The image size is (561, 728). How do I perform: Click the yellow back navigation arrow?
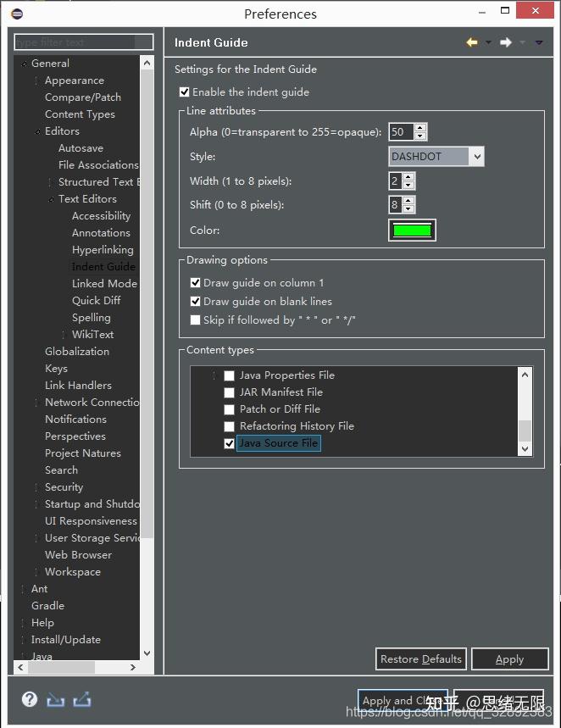coord(472,42)
